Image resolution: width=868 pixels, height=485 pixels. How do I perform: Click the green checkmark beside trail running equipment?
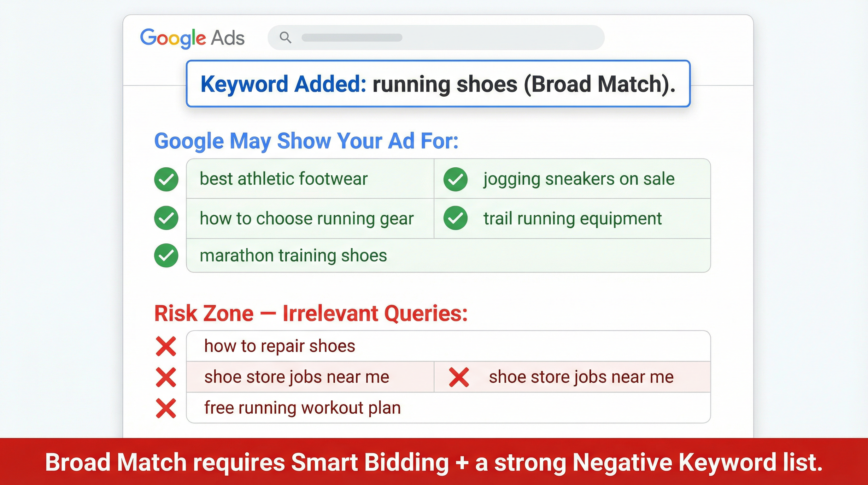point(455,218)
